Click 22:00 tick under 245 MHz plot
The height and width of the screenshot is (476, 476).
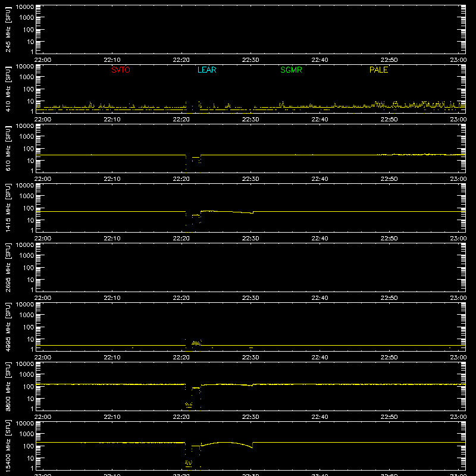pos(42,60)
